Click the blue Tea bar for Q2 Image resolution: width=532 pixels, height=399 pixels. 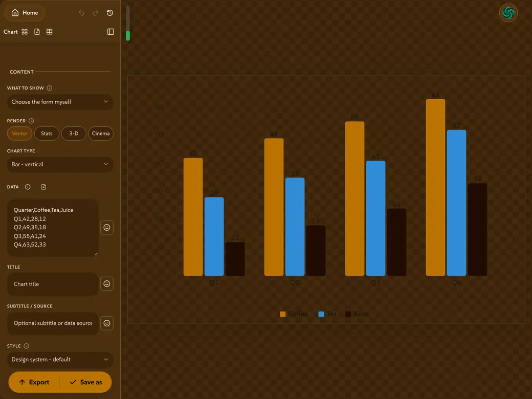tap(295, 227)
